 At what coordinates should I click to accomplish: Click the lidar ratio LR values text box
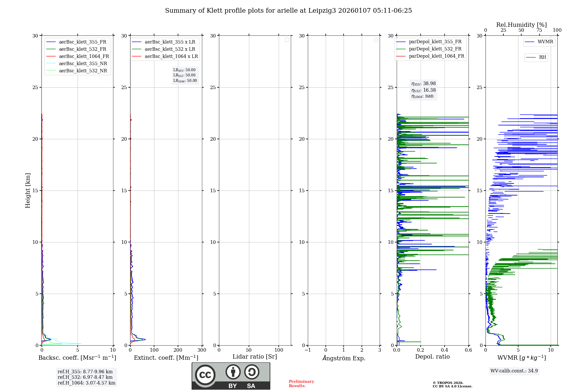pyautogui.click(x=185, y=75)
